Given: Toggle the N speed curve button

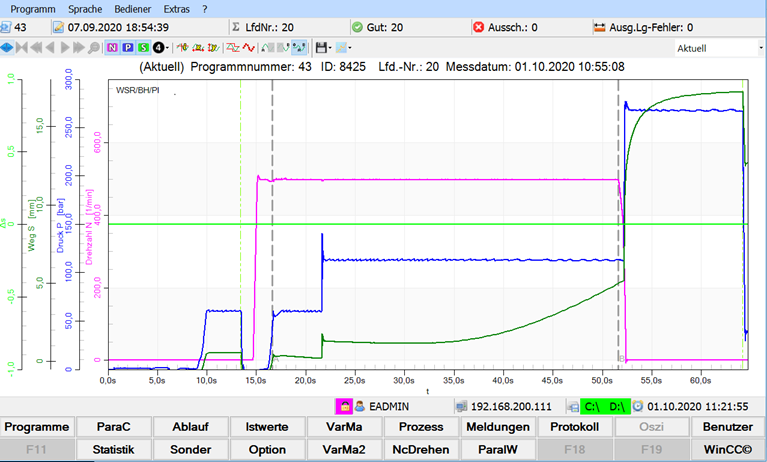Looking at the screenshot, I should (112, 47).
